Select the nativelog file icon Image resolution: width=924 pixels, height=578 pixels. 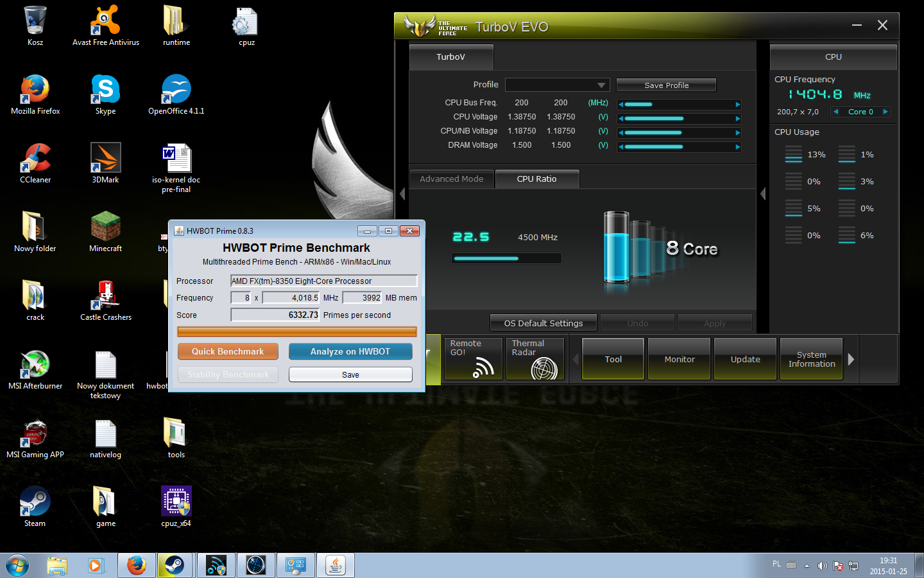click(106, 438)
